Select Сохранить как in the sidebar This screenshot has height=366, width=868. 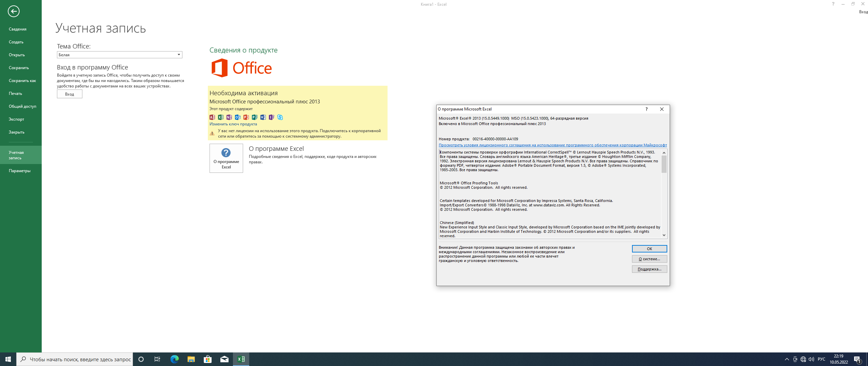tap(21, 81)
